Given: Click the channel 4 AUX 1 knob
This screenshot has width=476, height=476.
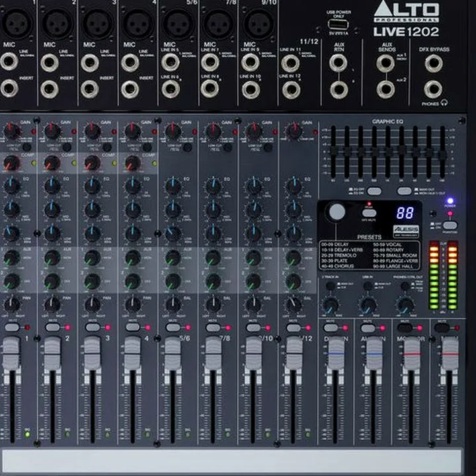Looking at the screenshot, I should (133, 258).
